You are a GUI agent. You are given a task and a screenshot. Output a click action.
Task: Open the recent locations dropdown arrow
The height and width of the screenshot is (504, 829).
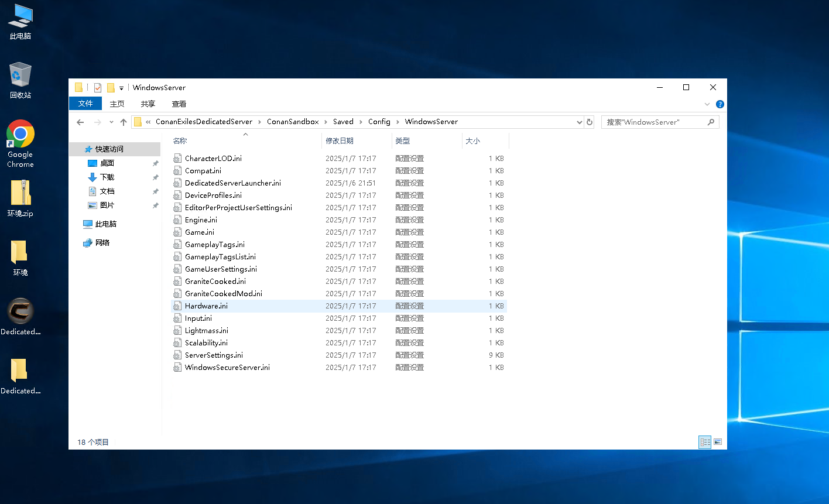111,122
